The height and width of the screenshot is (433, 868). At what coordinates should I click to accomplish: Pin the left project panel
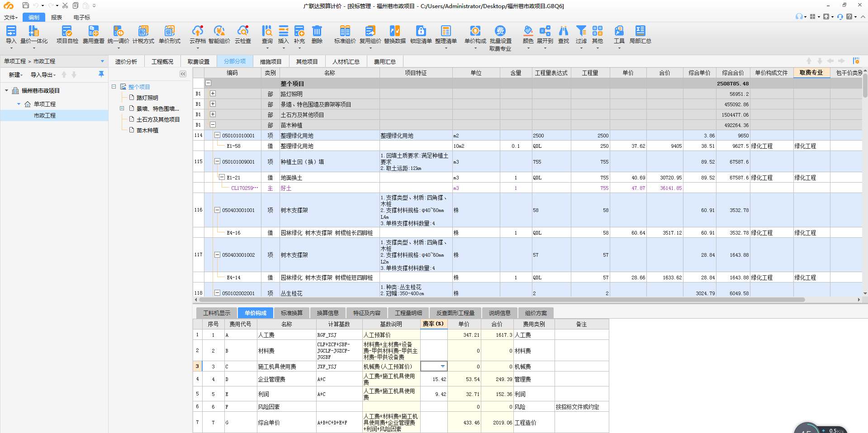(x=101, y=74)
